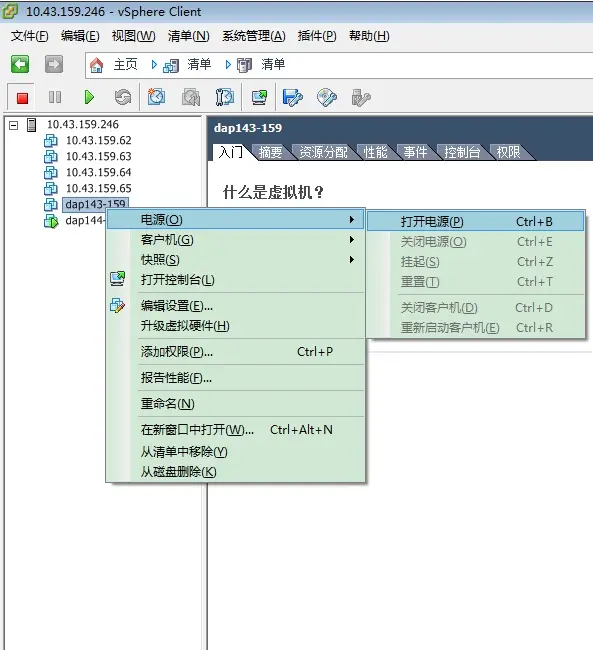Click the red Power Off stop button
The image size is (593, 650).
[22, 98]
